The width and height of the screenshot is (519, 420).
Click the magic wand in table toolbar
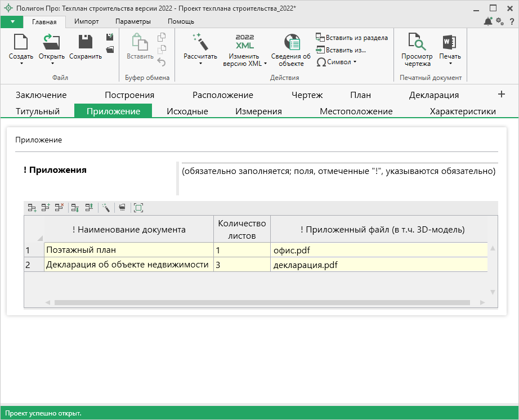(x=105, y=208)
